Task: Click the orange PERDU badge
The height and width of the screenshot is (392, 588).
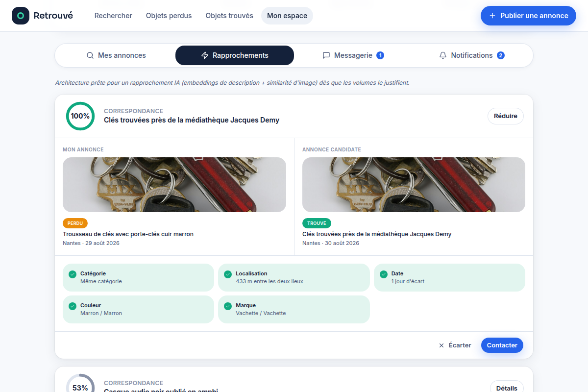Action: pyautogui.click(x=75, y=223)
